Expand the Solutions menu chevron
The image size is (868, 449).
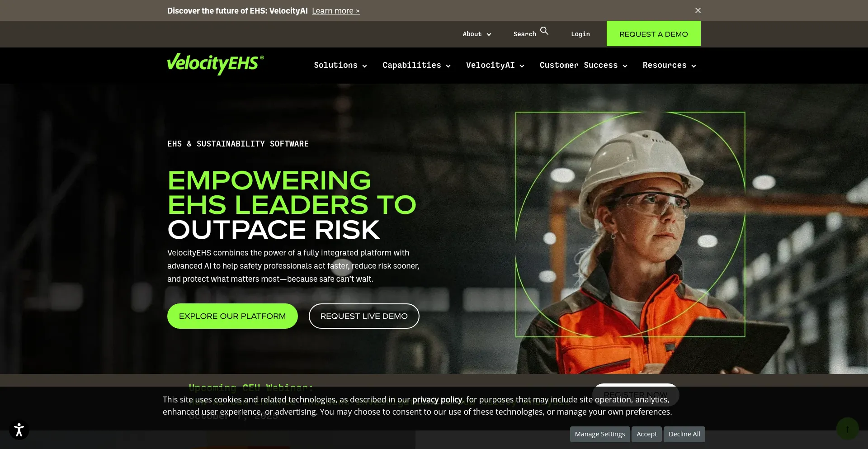(x=364, y=66)
